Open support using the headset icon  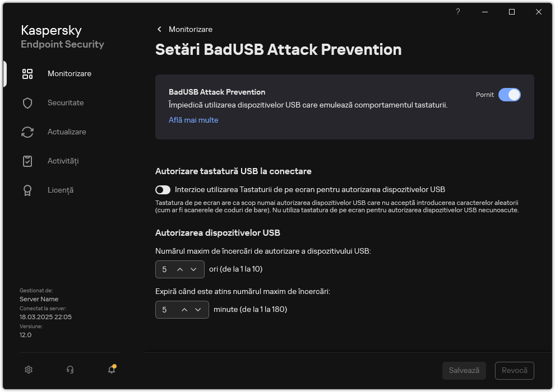pyautogui.click(x=70, y=370)
